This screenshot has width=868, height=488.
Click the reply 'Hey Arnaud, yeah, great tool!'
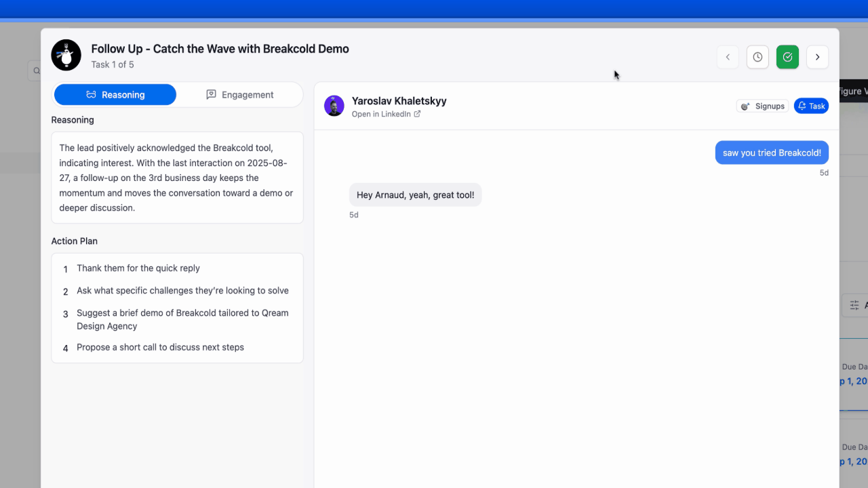pos(415,195)
